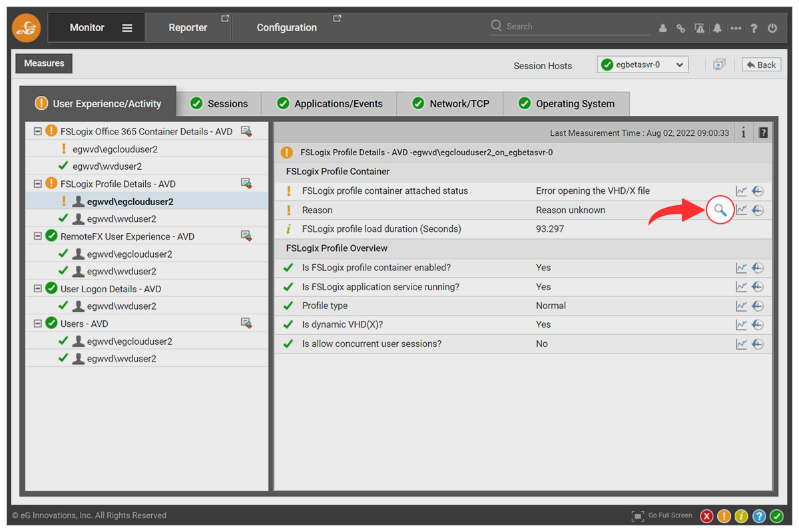
Task: Open the Monitor hamburger menu
Action: coord(127,28)
